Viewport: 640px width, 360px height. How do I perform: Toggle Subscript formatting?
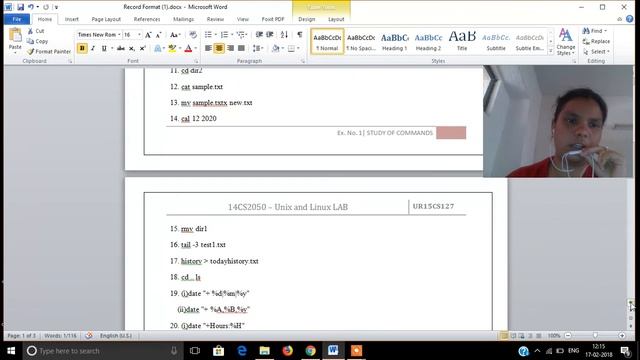pyautogui.click(x=132, y=49)
